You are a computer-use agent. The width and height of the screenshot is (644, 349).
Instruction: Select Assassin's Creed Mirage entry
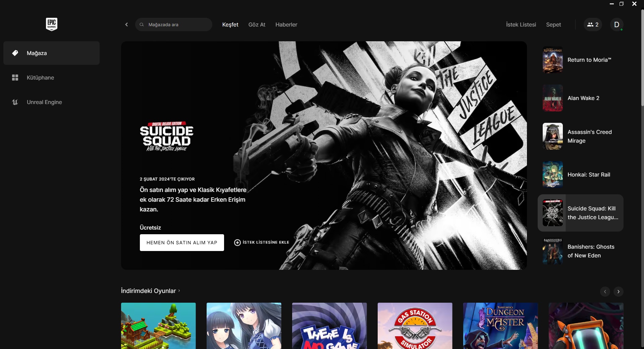pos(581,136)
